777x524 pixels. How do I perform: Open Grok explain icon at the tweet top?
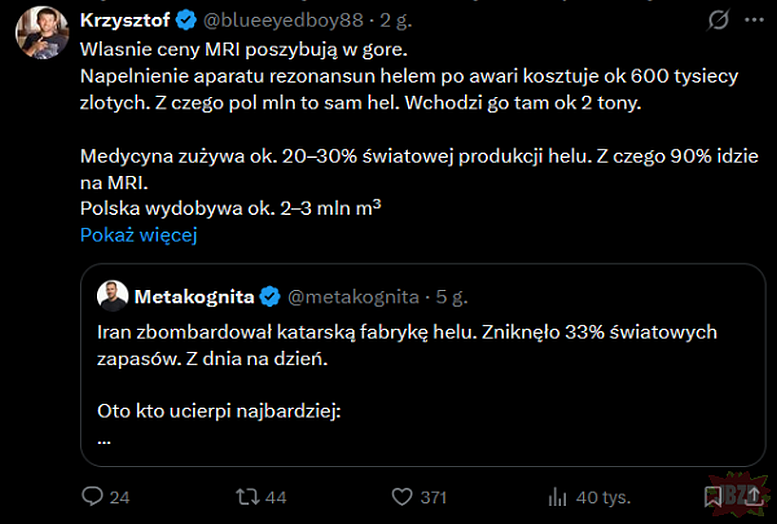[717, 20]
